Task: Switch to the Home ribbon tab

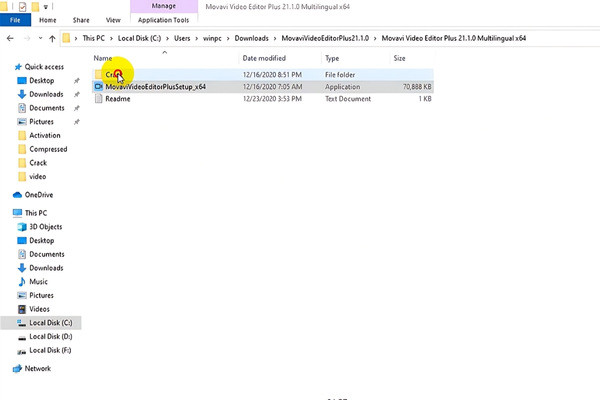Action: (47, 20)
